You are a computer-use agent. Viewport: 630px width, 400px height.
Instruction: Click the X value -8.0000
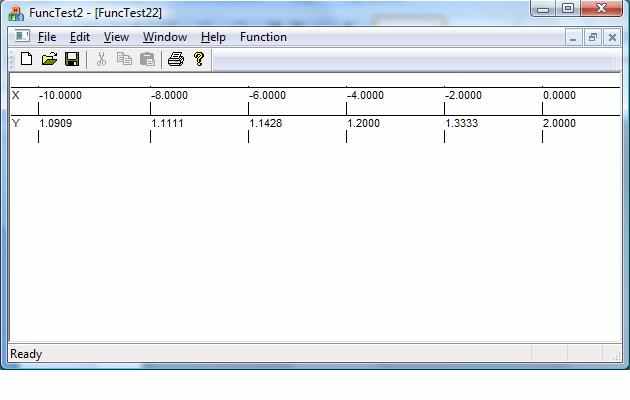point(169,96)
